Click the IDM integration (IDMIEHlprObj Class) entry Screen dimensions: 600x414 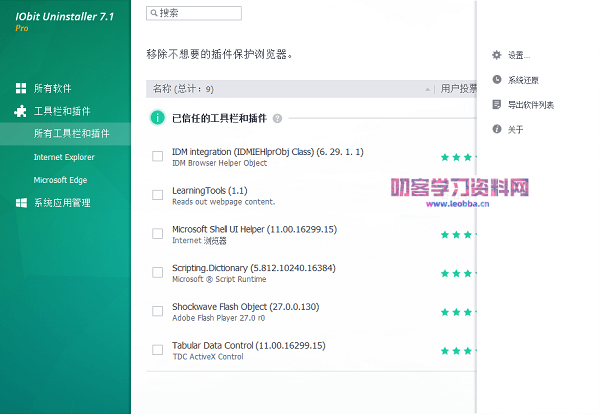[x=267, y=152]
